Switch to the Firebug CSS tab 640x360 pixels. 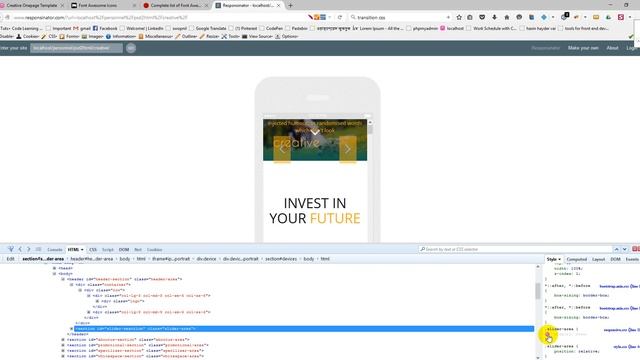pos(93,249)
